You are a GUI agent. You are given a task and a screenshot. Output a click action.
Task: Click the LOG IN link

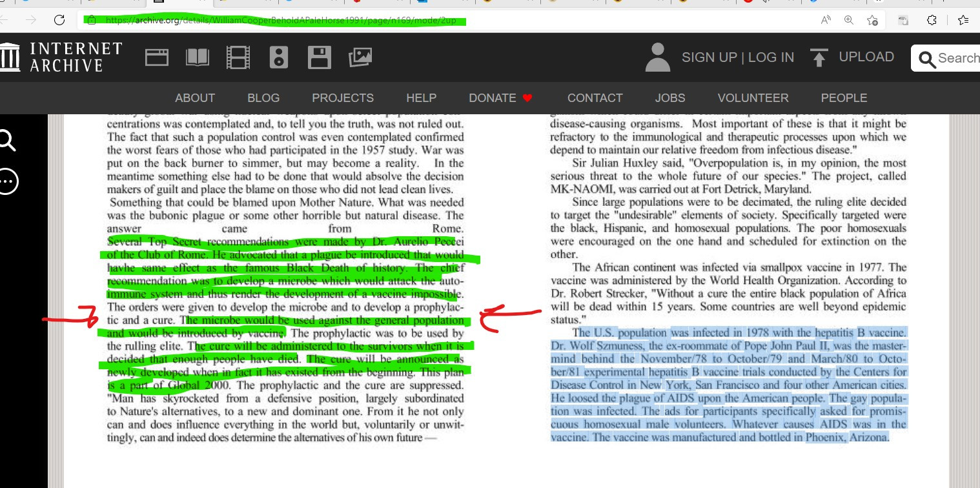[771, 57]
